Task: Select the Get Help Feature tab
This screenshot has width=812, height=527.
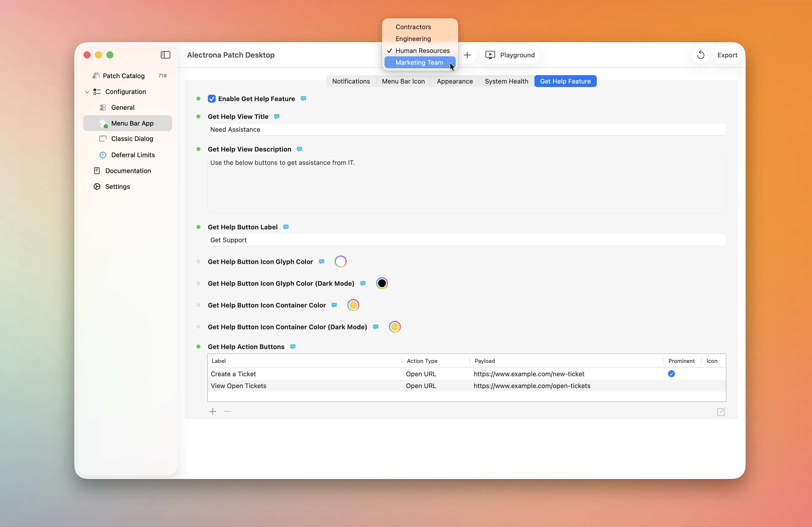Action: point(565,81)
